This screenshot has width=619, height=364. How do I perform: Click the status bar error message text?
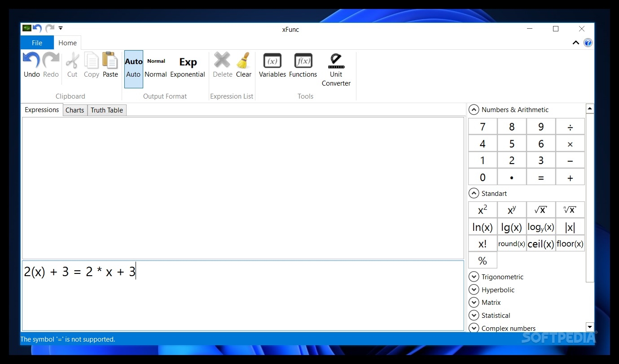click(x=68, y=339)
